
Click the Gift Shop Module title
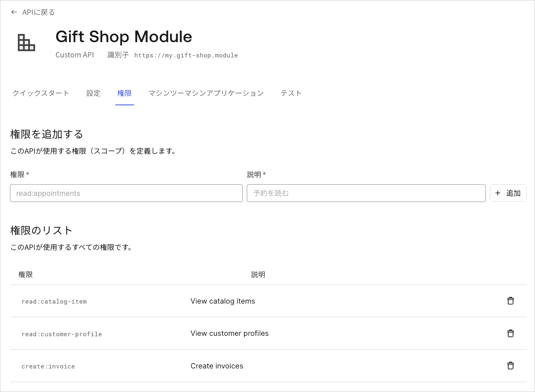124,36
